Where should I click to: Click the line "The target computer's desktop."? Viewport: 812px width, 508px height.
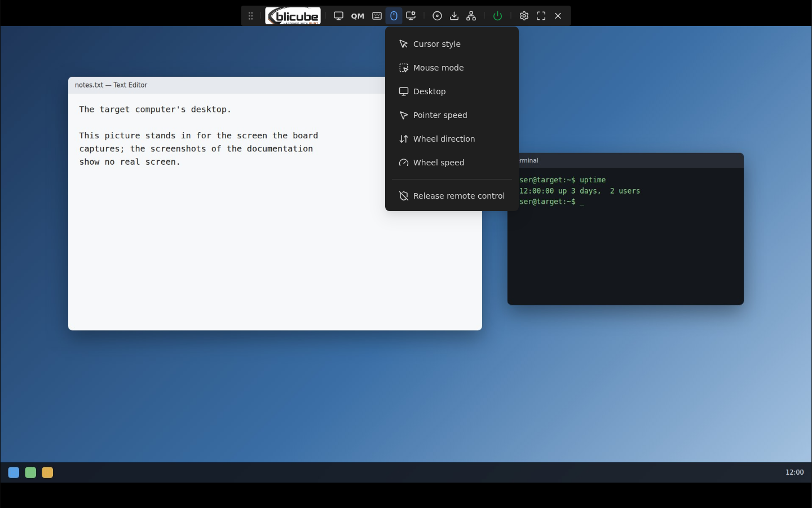click(x=155, y=110)
